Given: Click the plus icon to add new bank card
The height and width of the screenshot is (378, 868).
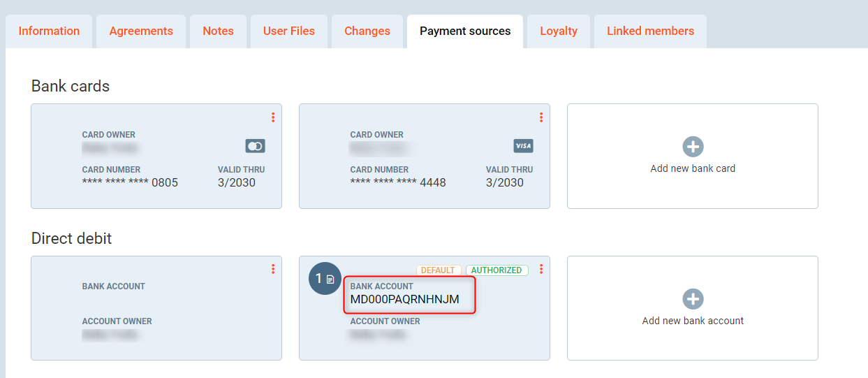Looking at the screenshot, I should coord(693,147).
